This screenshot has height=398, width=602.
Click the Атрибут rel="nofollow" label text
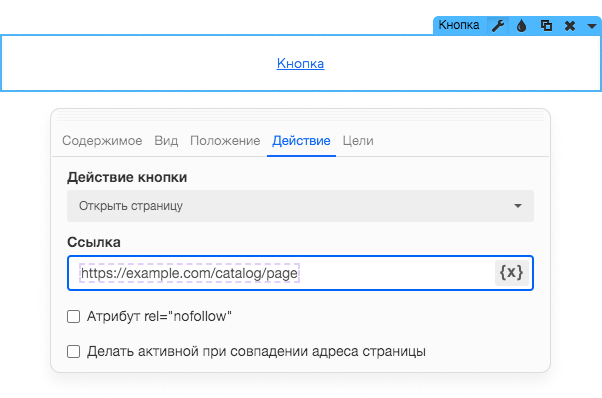click(159, 317)
